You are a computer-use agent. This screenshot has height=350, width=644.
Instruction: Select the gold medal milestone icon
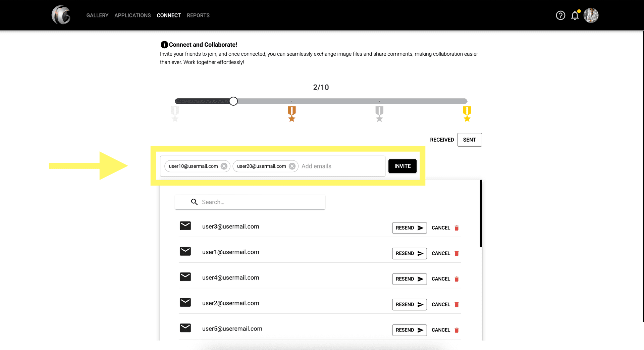click(467, 114)
